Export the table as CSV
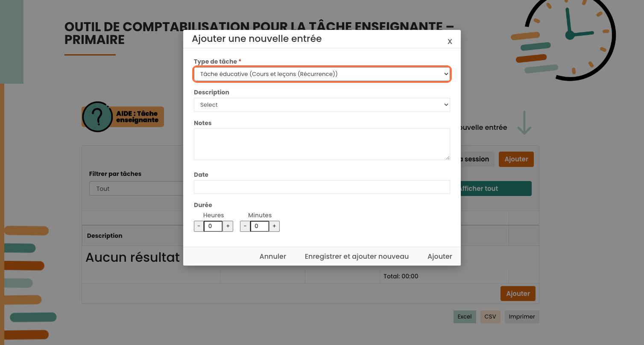This screenshot has height=345, width=644. point(490,317)
